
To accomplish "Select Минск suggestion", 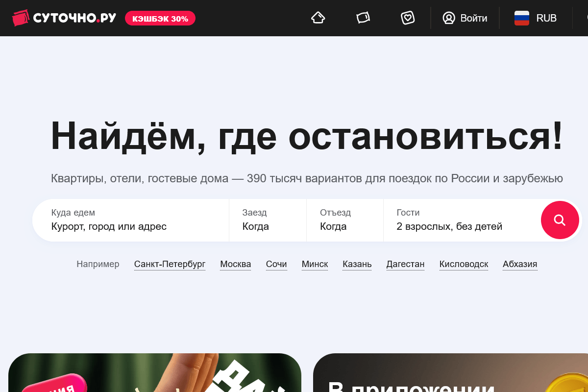I will pyautogui.click(x=315, y=265).
